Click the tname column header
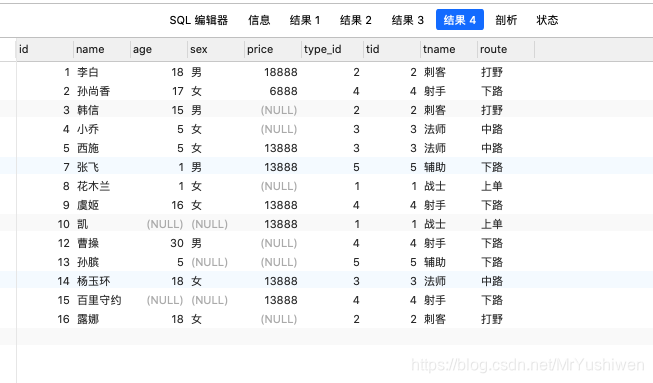This screenshot has width=653, height=383. (x=449, y=50)
